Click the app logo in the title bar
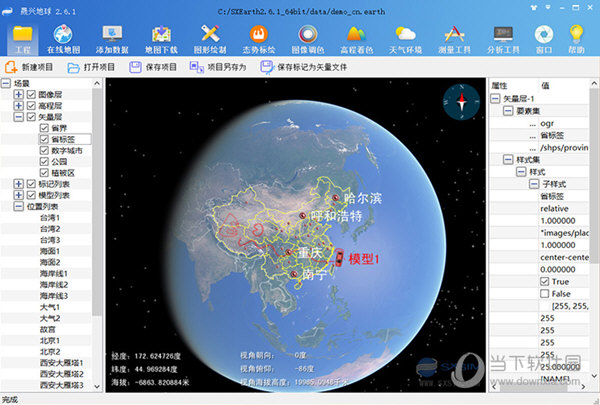The width and height of the screenshot is (600, 405). pyautogui.click(x=8, y=11)
